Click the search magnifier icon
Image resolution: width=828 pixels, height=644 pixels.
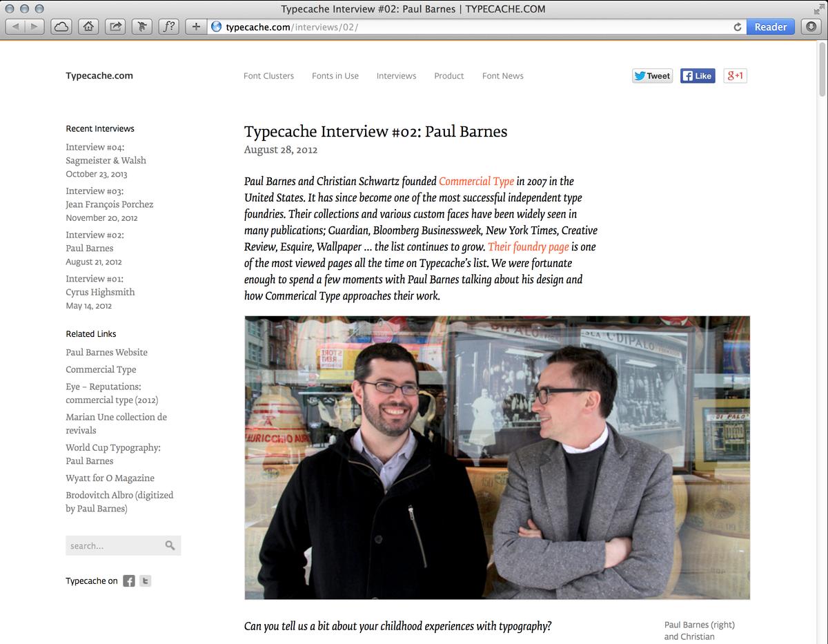pyautogui.click(x=170, y=545)
